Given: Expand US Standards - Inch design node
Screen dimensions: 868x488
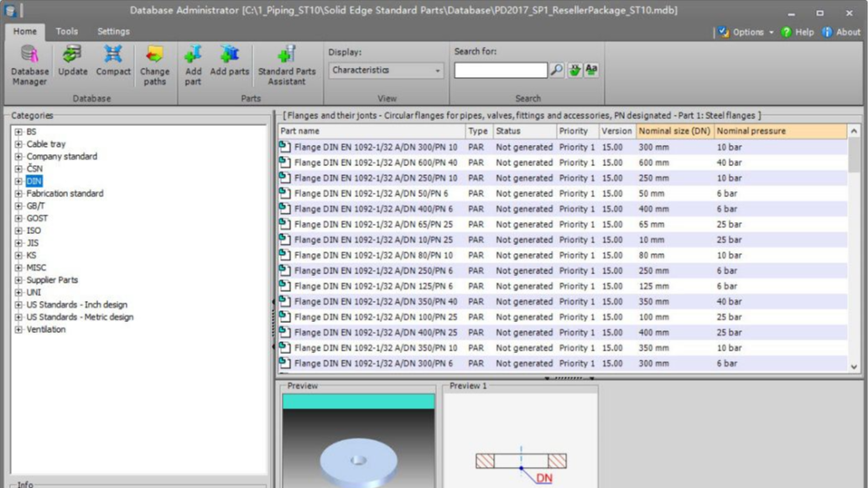Looking at the screenshot, I should (18, 305).
